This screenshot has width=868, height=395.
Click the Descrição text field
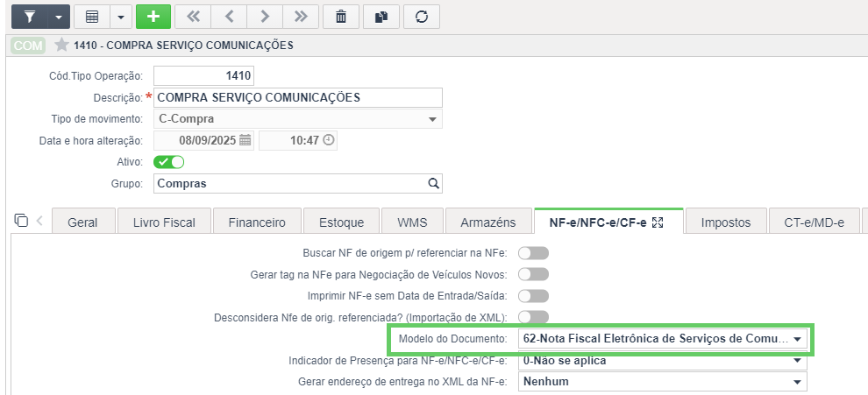coord(298,97)
